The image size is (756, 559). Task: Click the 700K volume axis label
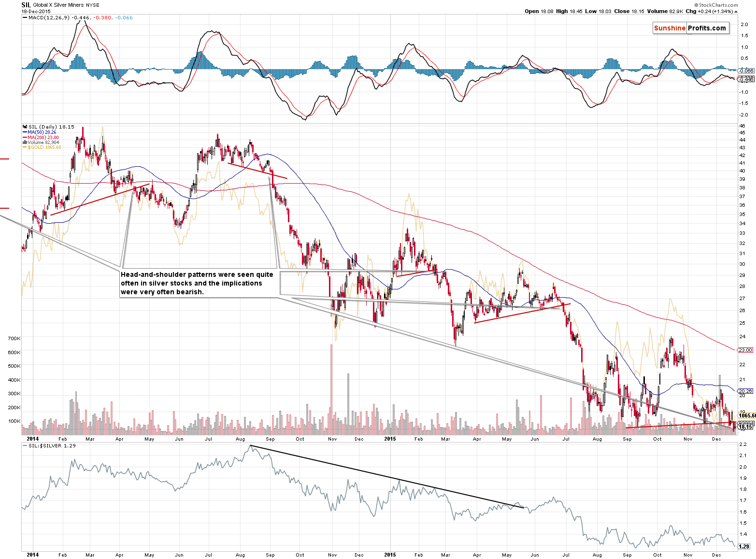[x=14, y=339]
